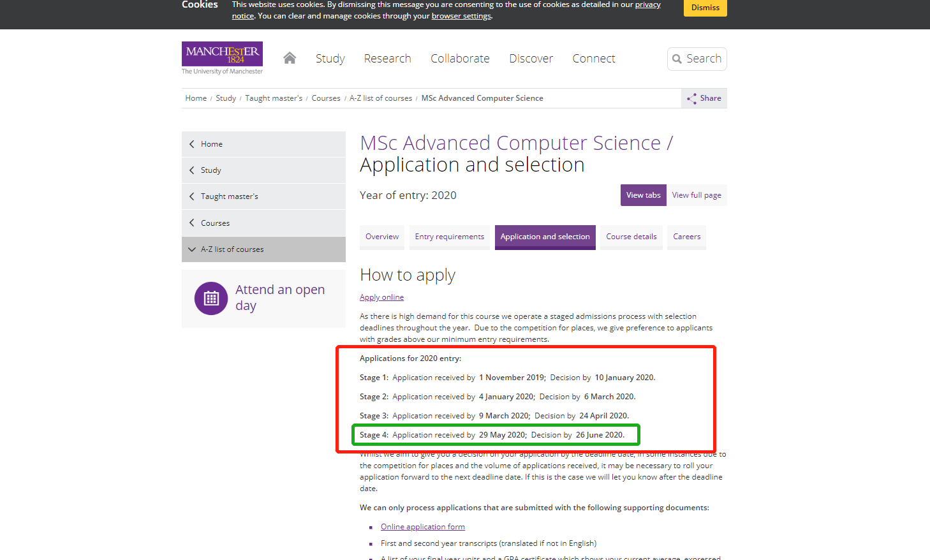
Task: Expand the A-Z list of courses sidebar item
Action: click(x=232, y=249)
